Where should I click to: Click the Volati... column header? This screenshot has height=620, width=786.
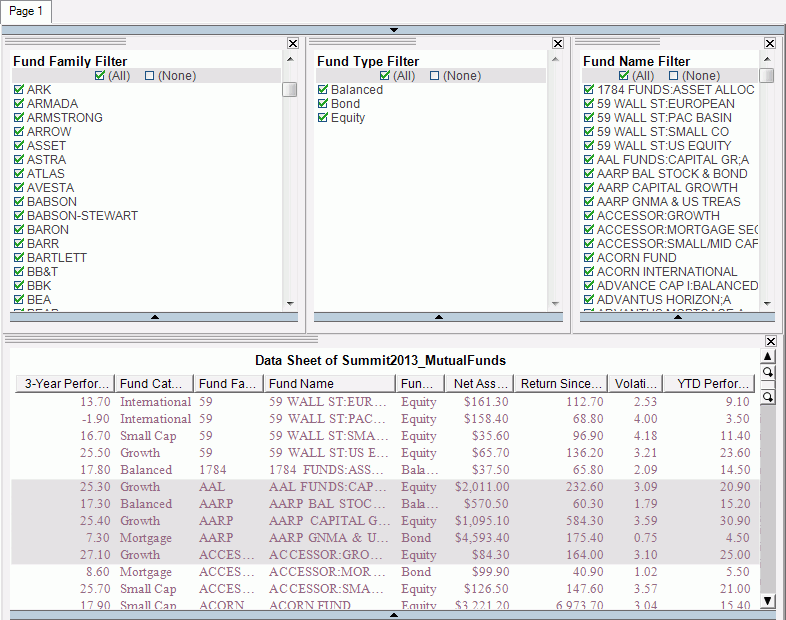pos(636,383)
